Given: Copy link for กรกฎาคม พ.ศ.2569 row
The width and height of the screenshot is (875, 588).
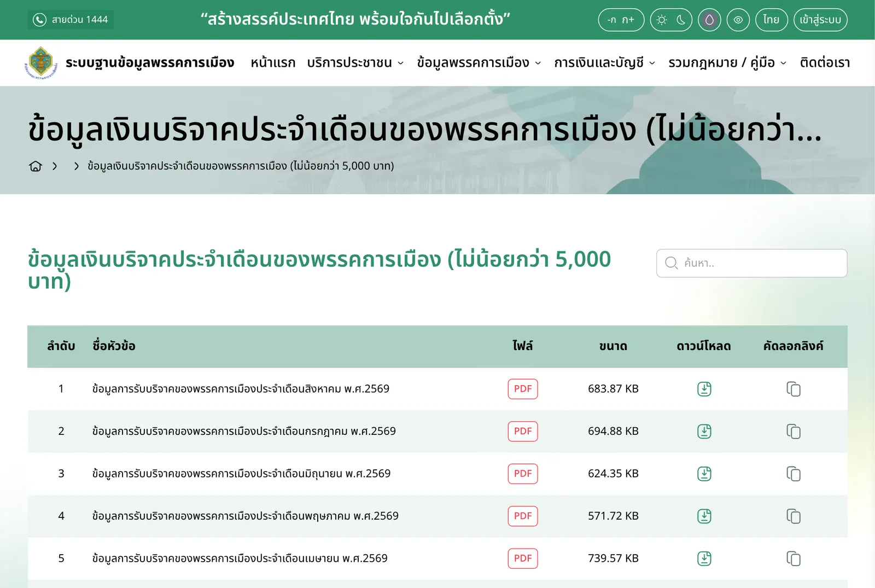Looking at the screenshot, I should (794, 432).
